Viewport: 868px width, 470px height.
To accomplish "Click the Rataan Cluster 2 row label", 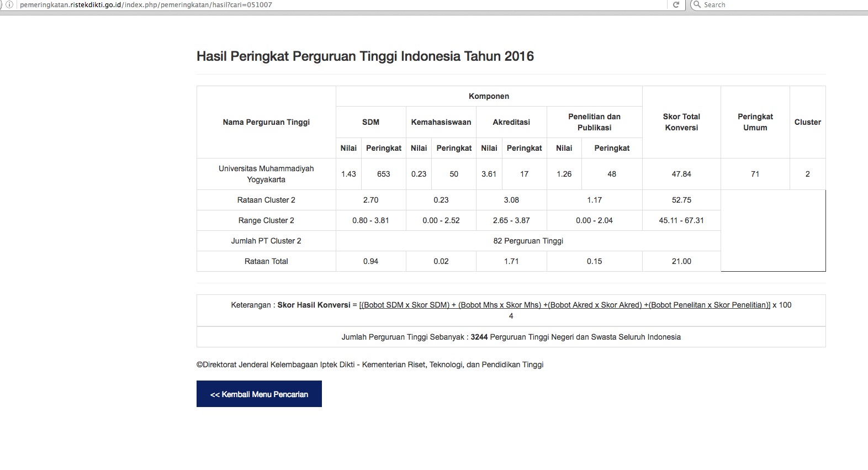I will pyautogui.click(x=266, y=200).
